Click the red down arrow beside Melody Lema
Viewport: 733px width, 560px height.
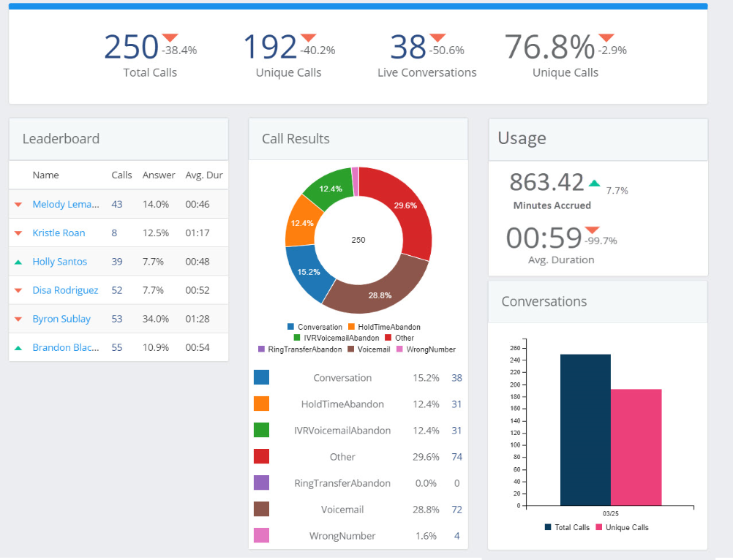tap(18, 205)
